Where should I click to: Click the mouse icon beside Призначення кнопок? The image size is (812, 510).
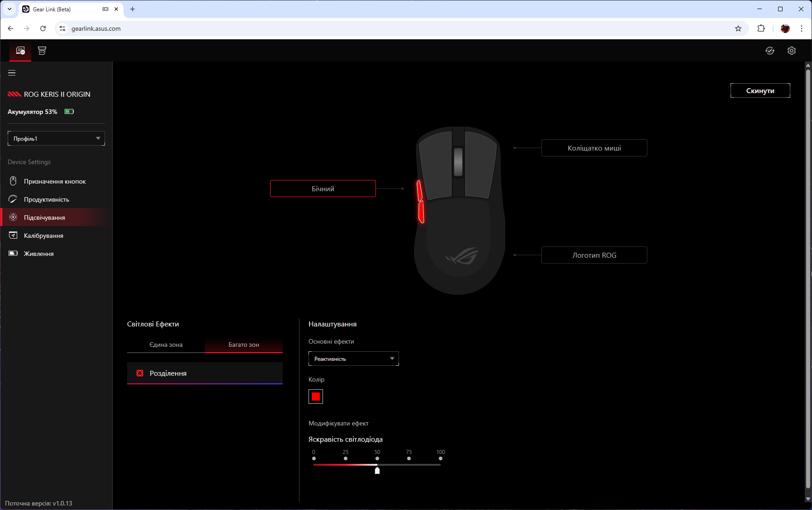[x=13, y=181]
